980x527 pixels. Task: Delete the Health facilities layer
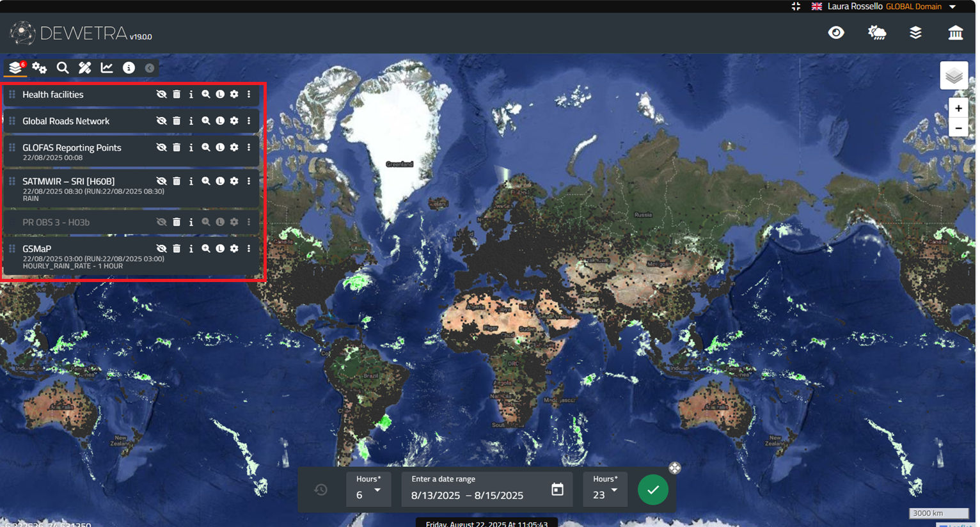point(177,95)
